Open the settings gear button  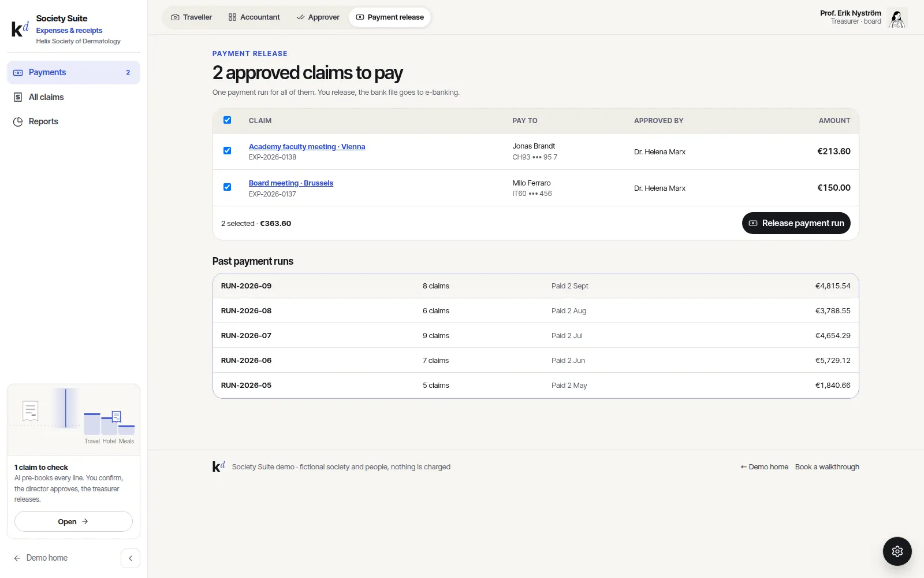(x=897, y=551)
